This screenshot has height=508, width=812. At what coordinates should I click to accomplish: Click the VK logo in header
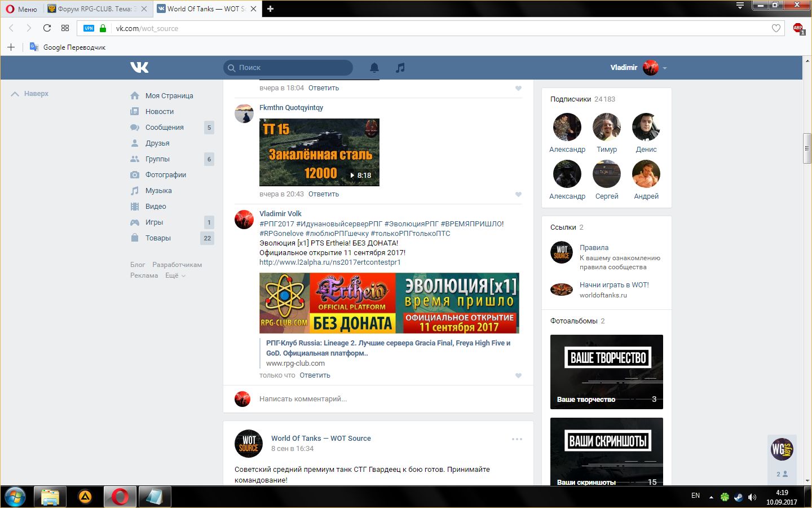click(139, 67)
